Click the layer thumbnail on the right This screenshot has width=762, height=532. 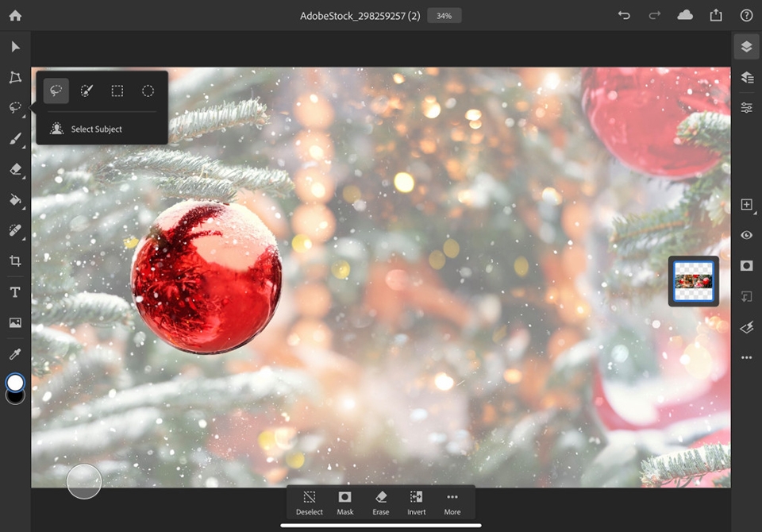point(692,281)
